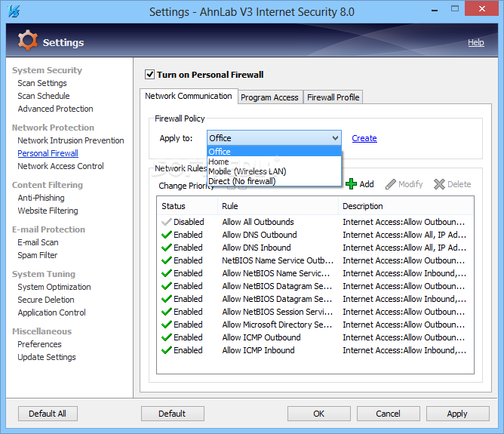Switch to the Program Access tab
The height and width of the screenshot is (434, 504).
[269, 97]
